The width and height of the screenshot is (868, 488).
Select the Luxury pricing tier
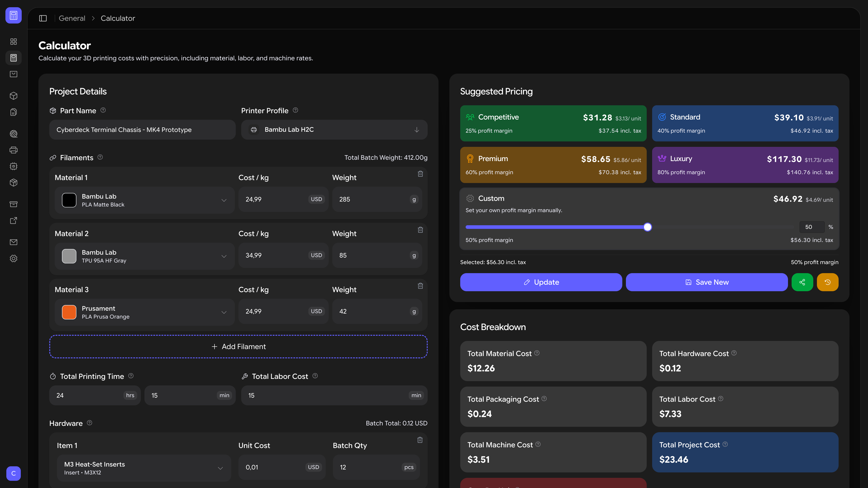coord(745,165)
